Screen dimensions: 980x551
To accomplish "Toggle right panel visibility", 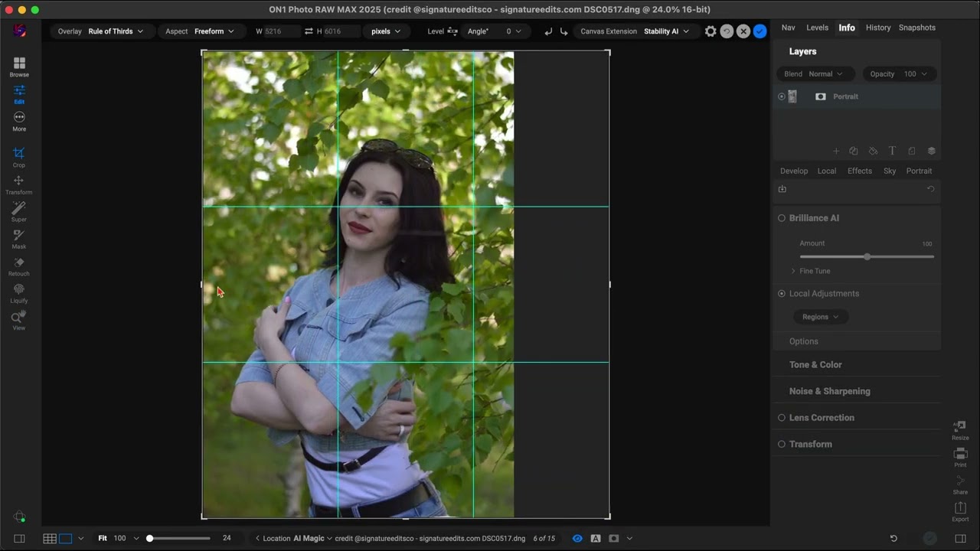I will (x=960, y=539).
